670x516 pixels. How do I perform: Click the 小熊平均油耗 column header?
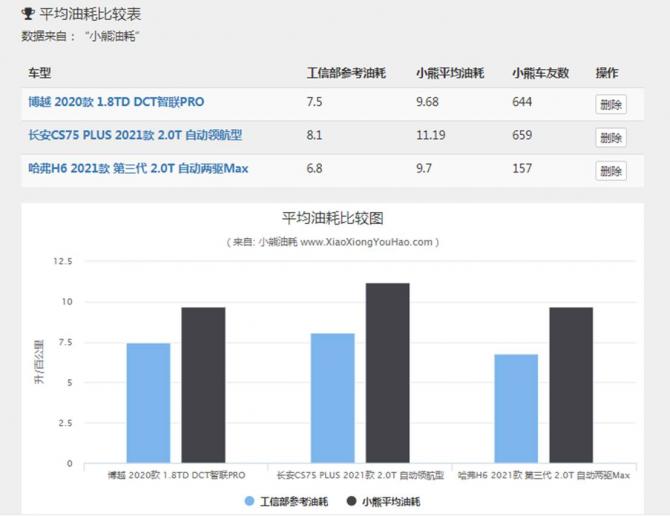pos(450,73)
